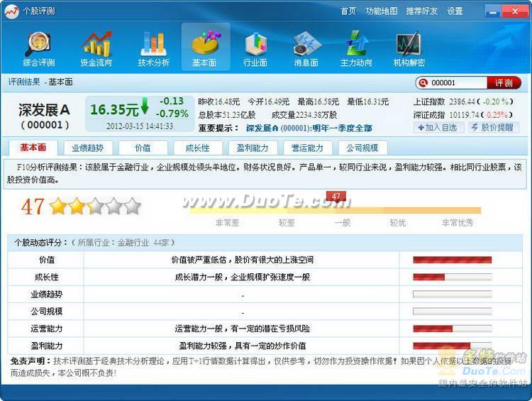
Task: Click the 成长性 score bar
Action: (x=453, y=277)
